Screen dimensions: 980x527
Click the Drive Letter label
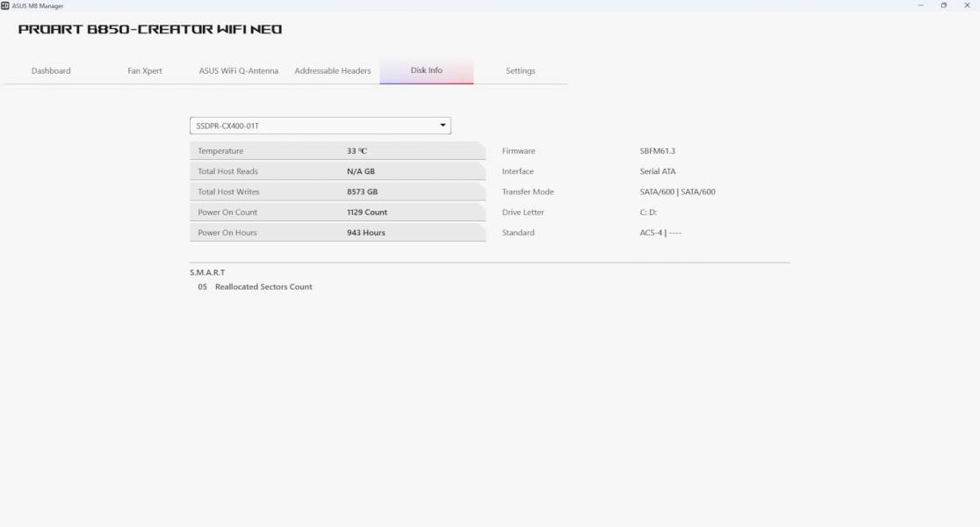[x=523, y=212]
